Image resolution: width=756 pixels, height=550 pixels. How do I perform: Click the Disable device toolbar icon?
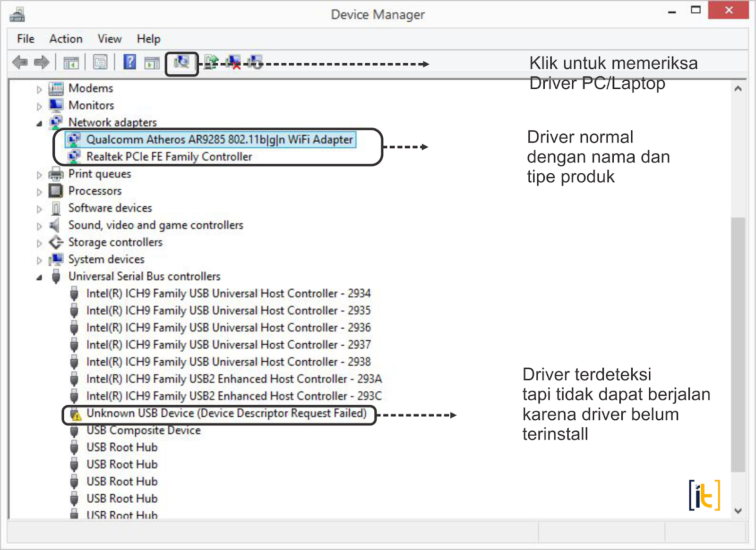pos(255,62)
